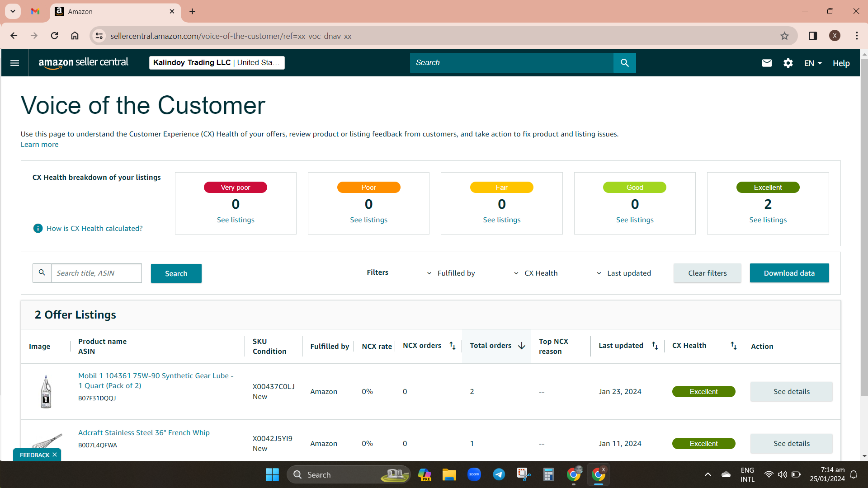
Task: Click the Amazon Seller Central logo
Action: click(x=84, y=63)
